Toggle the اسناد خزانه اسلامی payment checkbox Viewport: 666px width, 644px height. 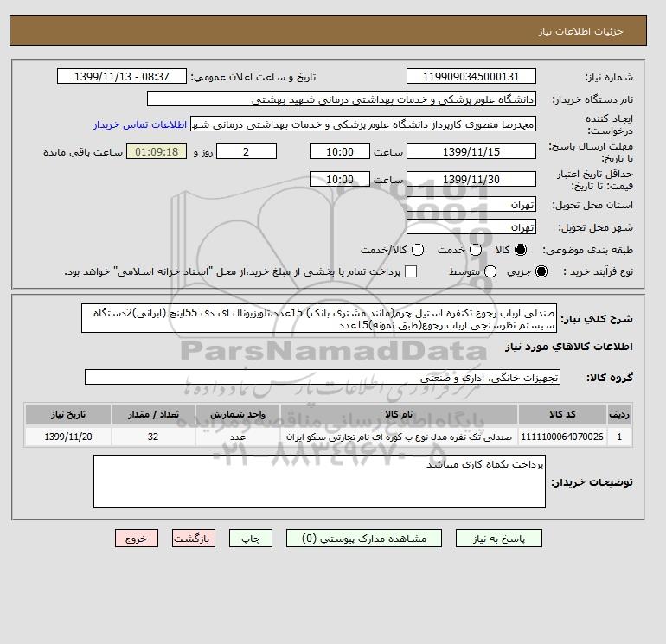(411, 271)
